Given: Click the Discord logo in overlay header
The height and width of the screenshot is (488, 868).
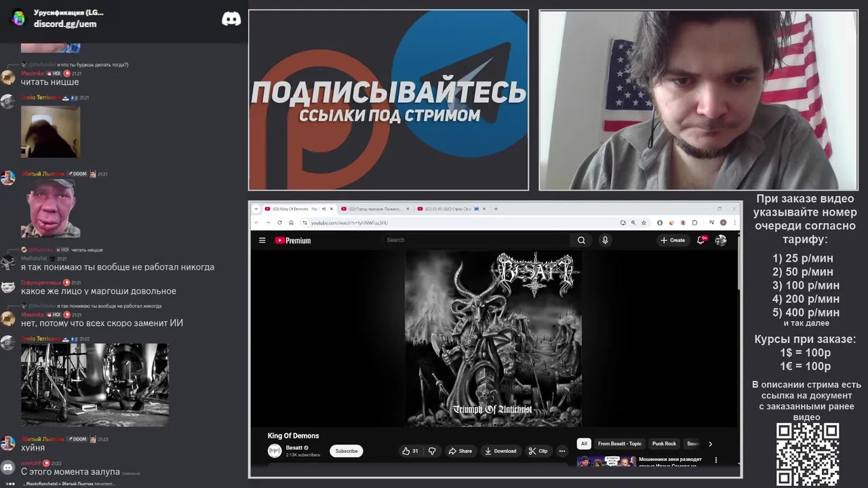Looking at the screenshot, I should [x=231, y=19].
